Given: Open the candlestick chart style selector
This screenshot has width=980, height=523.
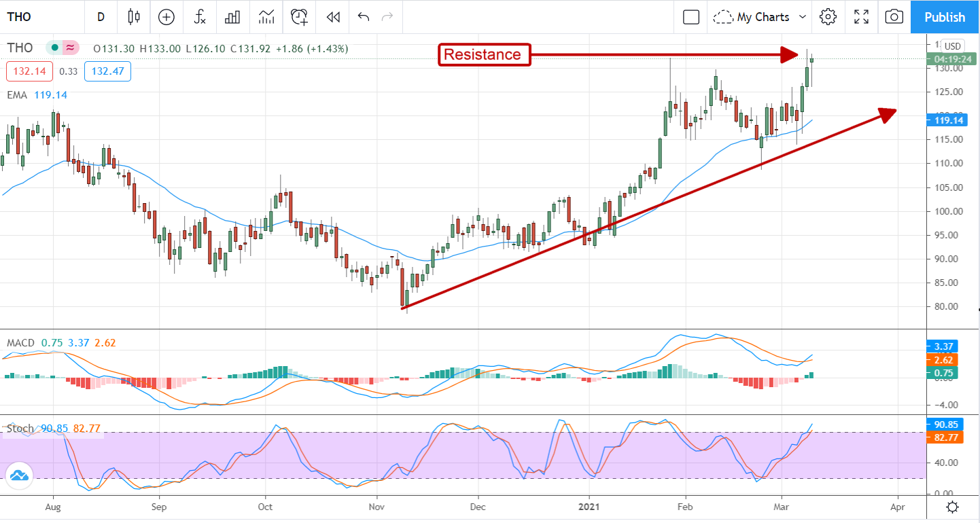Looking at the screenshot, I should point(134,17).
